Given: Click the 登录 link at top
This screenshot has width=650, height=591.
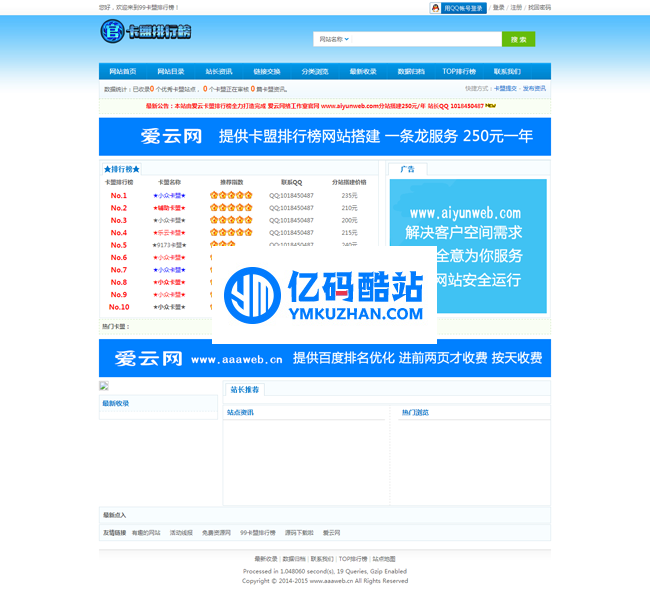Looking at the screenshot, I should coord(499,7).
